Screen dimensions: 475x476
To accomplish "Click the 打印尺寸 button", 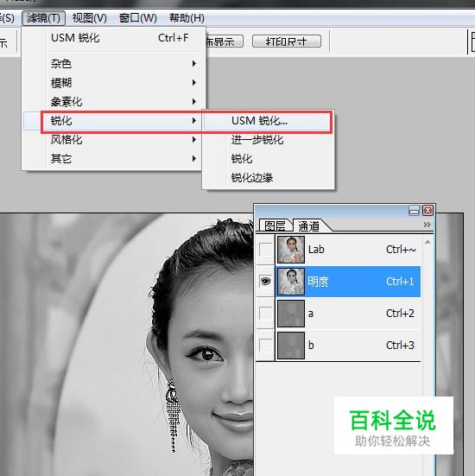I will 287,41.
